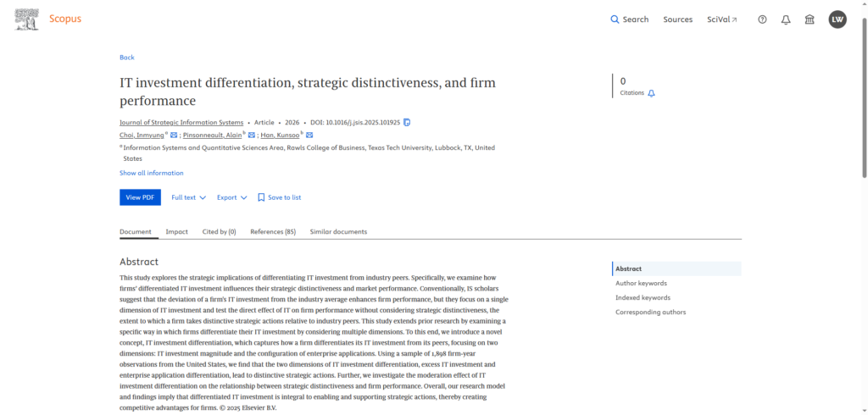Switch to the References (85) tab
The height and width of the screenshot is (415, 868).
[x=273, y=231]
